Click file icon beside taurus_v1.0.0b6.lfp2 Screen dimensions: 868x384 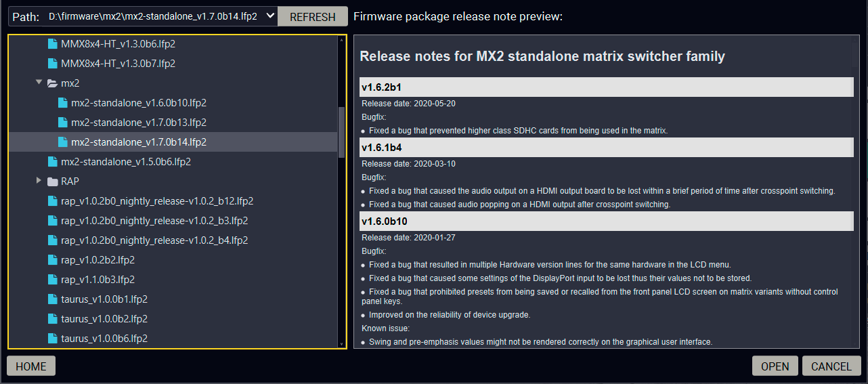[53, 339]
